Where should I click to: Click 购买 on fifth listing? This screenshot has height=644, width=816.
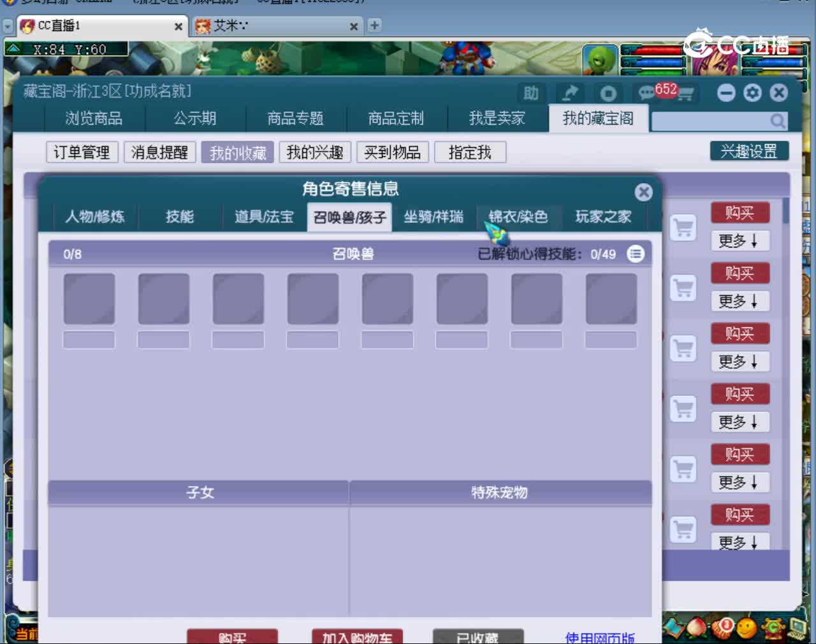(740, 455)
